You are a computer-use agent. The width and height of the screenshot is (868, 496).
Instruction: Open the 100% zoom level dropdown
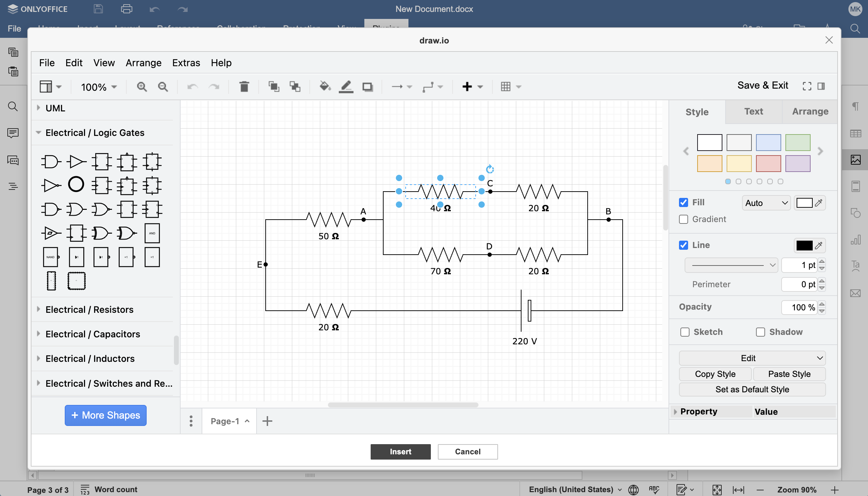point(99,87)
